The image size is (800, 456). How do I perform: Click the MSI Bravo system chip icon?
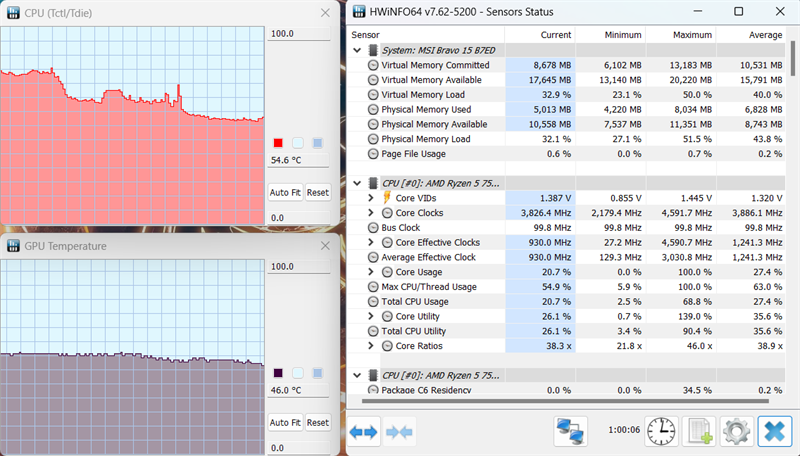(x=373, y=50)
